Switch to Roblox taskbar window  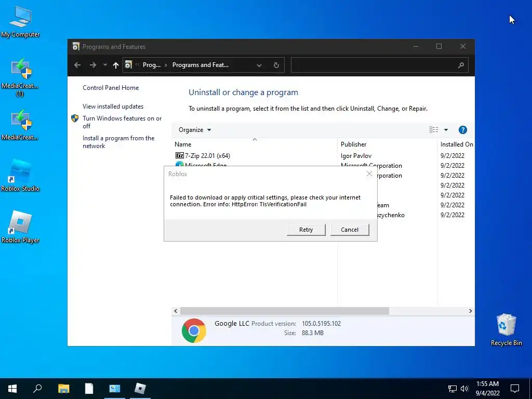coord(140,389)
